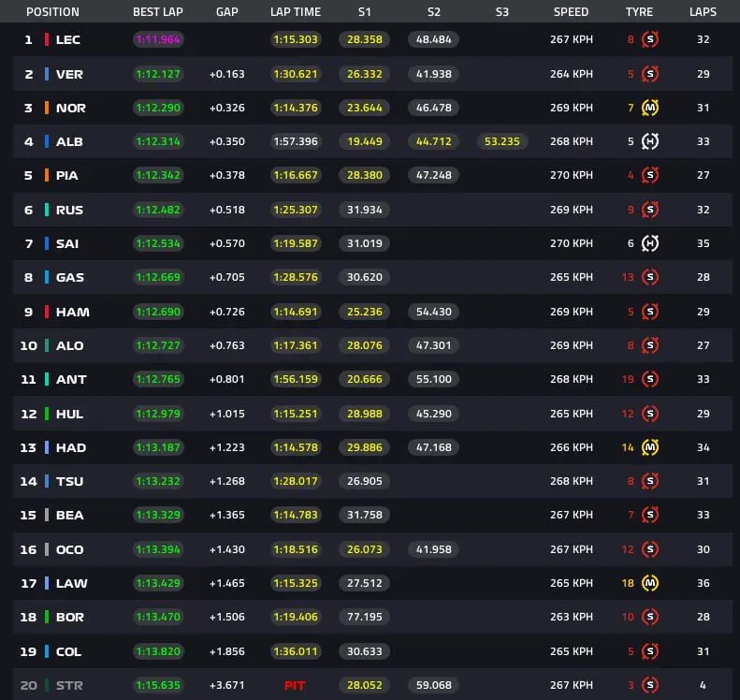740x700 pixels.
Task: Click ALB's S3 time 53.235
Action: [502, 141]
